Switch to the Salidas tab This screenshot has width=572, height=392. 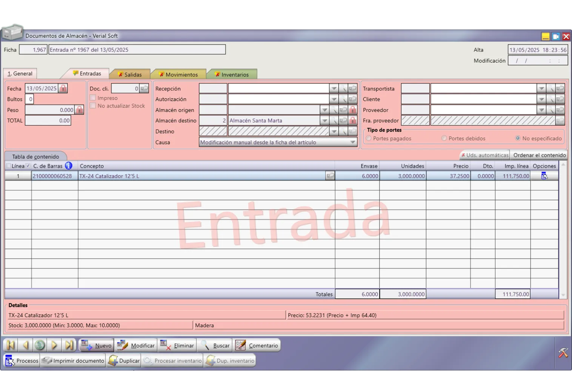pos(130,75)
